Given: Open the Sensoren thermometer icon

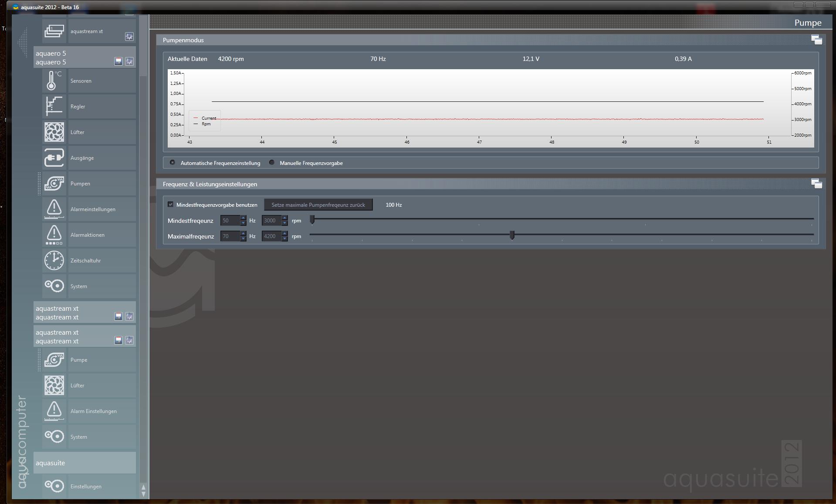Looking at the screenshot, I should pos(54,81).
